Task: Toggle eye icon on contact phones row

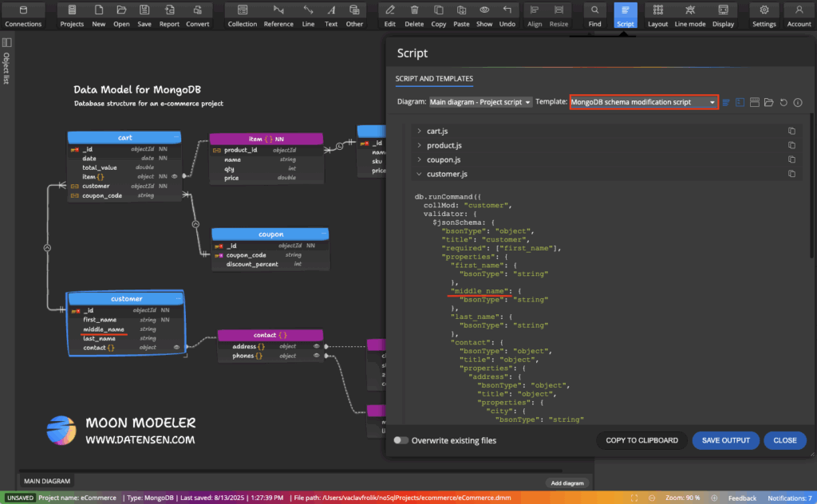Action: coord(316,356)
